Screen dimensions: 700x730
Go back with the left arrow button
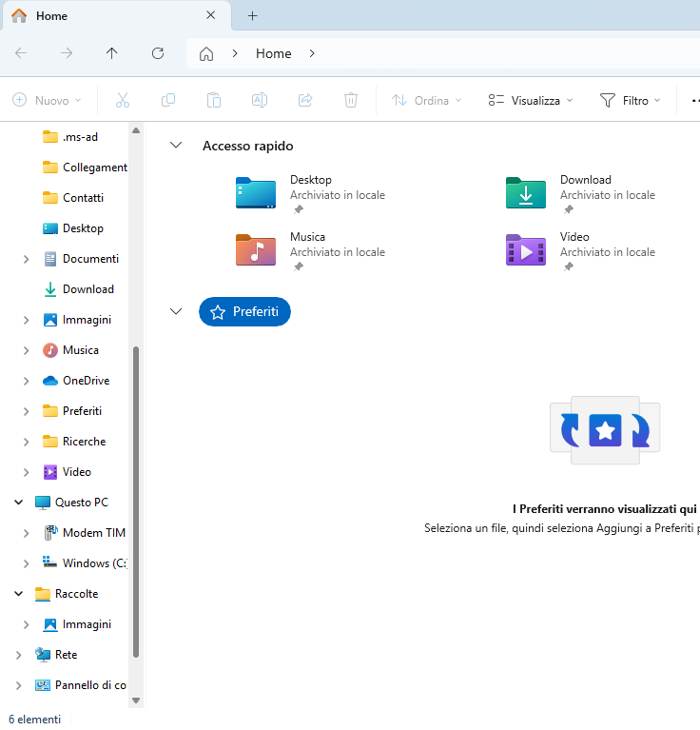tap(21, 53)
